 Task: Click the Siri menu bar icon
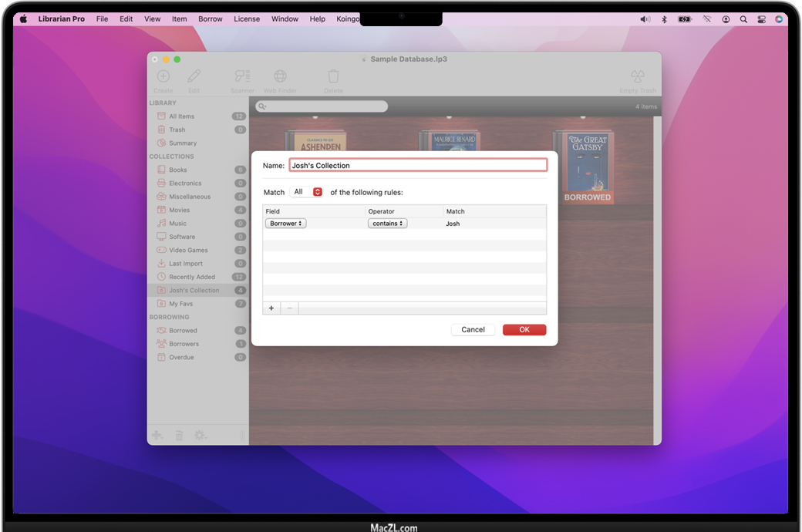(779, 19)
